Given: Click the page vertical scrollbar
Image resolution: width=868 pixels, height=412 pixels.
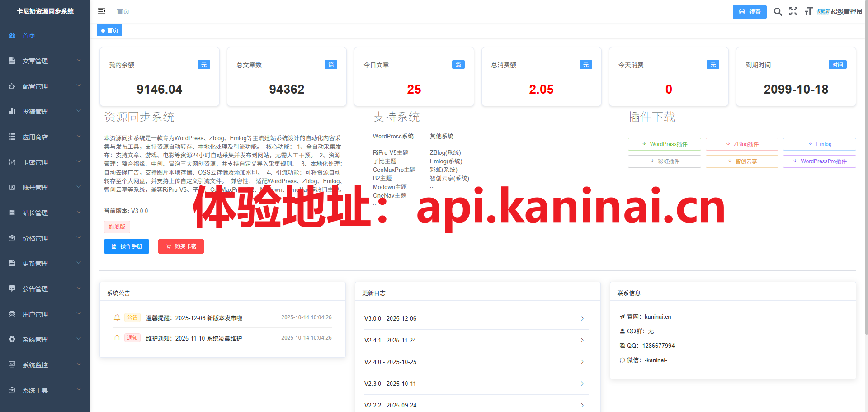Looking at the screenshot, I should coord(866,181).
